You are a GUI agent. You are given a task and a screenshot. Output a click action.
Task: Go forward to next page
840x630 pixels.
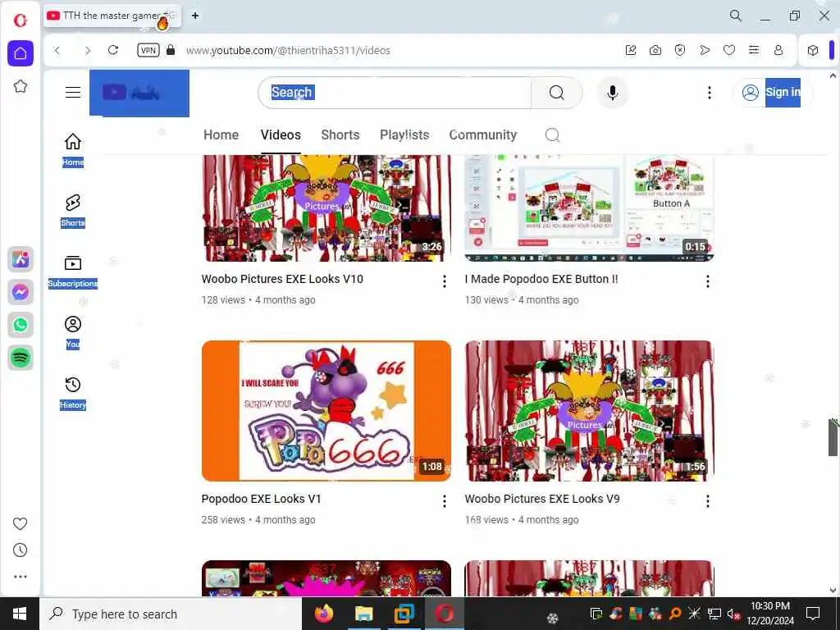(87, 50)
